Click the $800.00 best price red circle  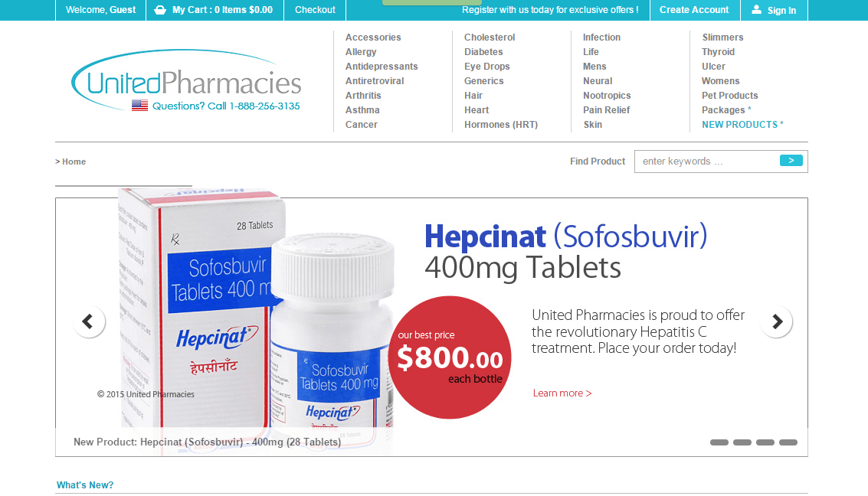tap(450, 357)
